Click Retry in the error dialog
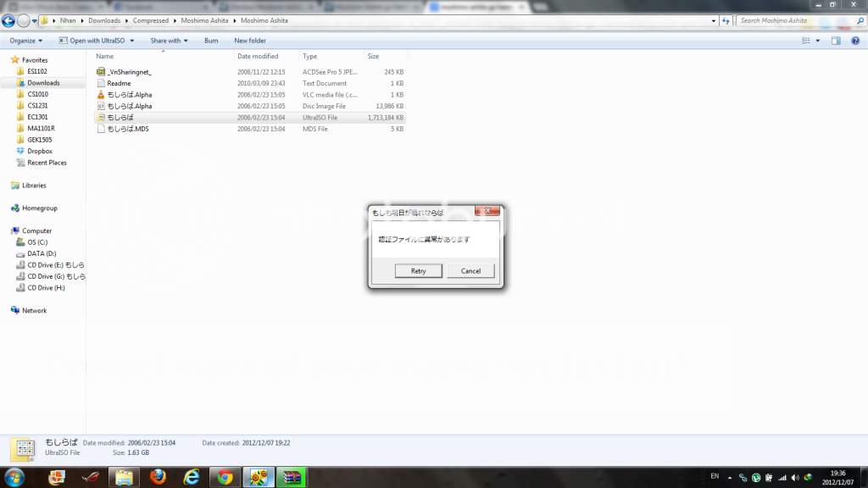This screenshot has width=868, height=488. tap(418, 271)
